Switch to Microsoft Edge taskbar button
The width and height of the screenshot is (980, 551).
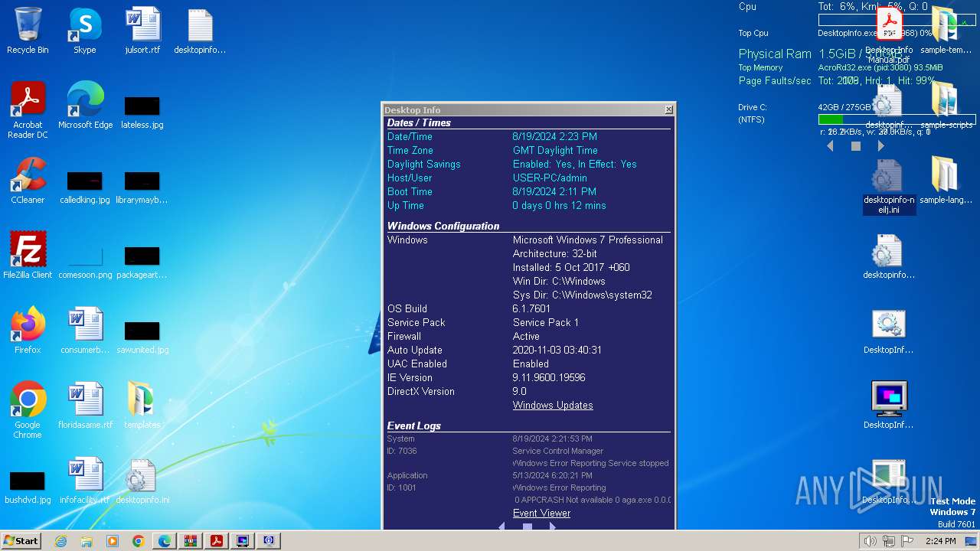[165, 541]
